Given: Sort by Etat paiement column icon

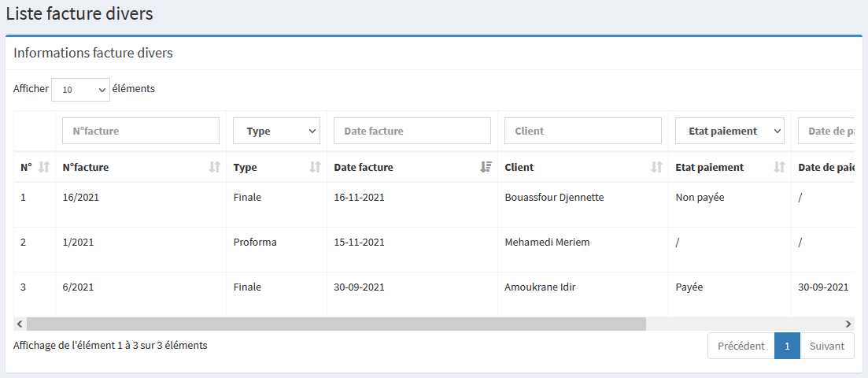Looking at the screenshot, I should point(779,167).
